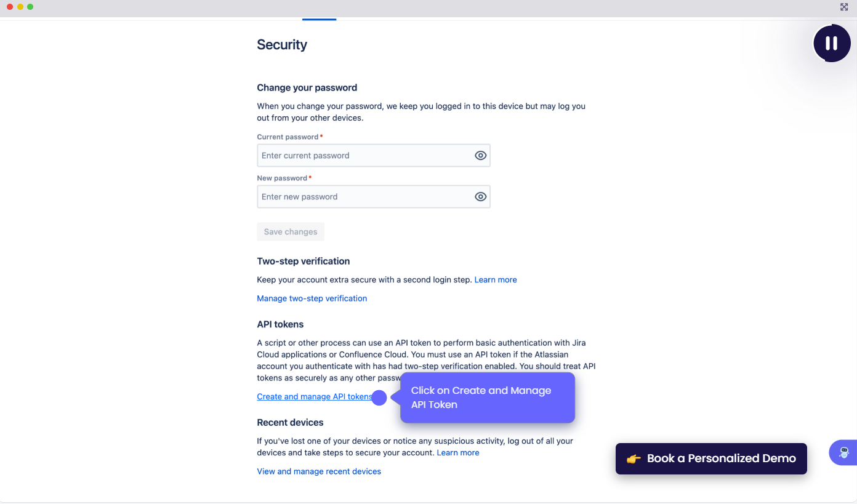This screenshot has width=857, height=504.
Task: Open Learn more under Recent devices
Action: click(458, 453)
